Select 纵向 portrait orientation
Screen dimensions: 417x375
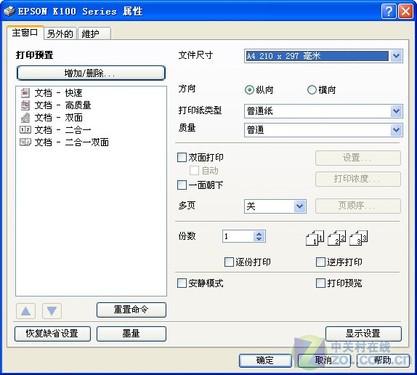(249, 90)
